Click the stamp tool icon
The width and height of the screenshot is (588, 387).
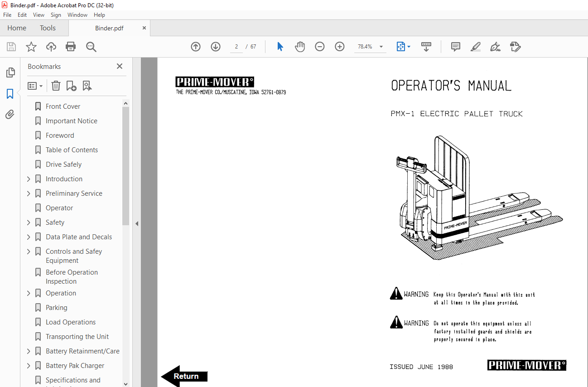tap(516, 47)
